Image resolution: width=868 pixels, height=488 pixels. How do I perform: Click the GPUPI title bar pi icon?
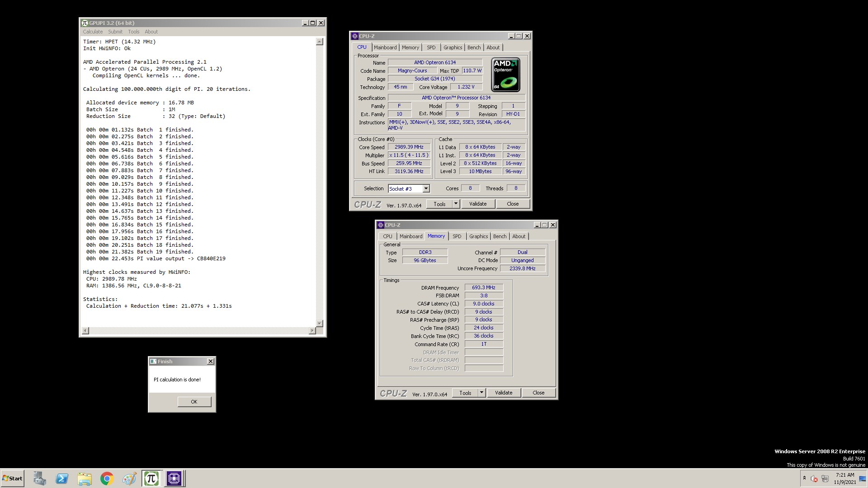point(85,23)
